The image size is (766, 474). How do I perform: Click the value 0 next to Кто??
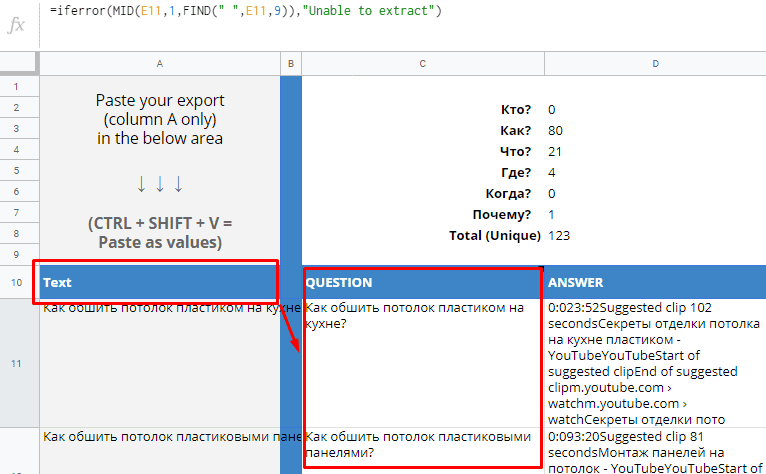click(x=552, y=109)
